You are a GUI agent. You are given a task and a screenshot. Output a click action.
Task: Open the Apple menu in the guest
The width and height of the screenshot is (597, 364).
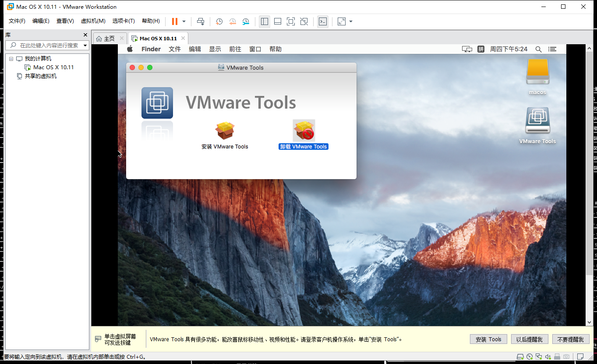coord(130,49)
